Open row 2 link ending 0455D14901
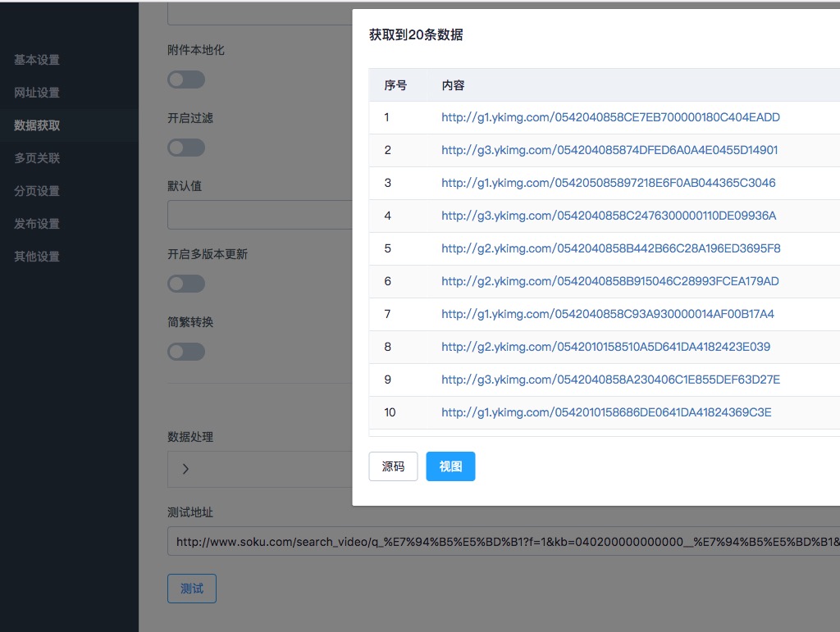Viewport: 840px width, 632px height. point(609,150)
